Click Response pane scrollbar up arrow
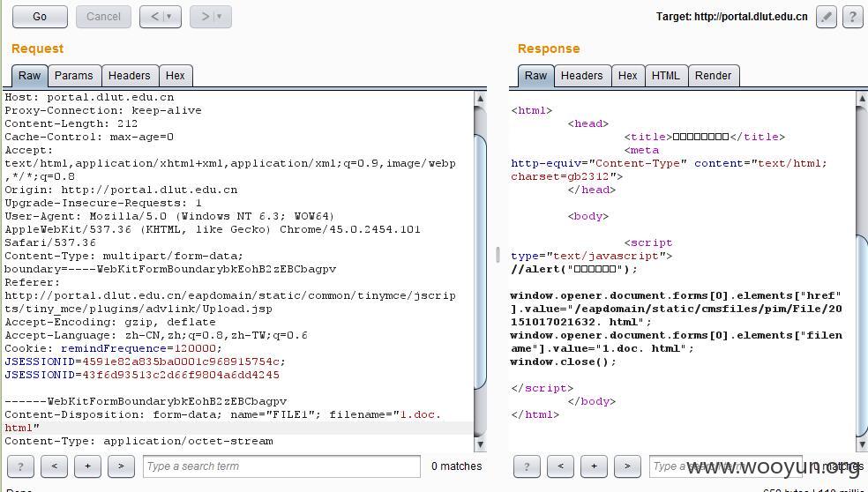This screenshot has height=492, width=868. click(862, 98)
